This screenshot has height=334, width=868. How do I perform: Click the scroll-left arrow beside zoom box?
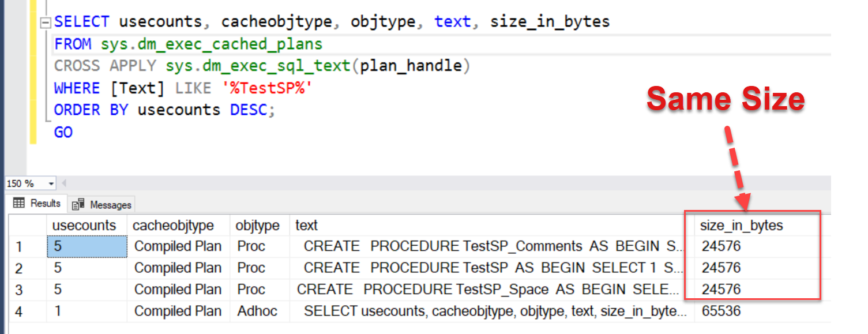[63, 183]
